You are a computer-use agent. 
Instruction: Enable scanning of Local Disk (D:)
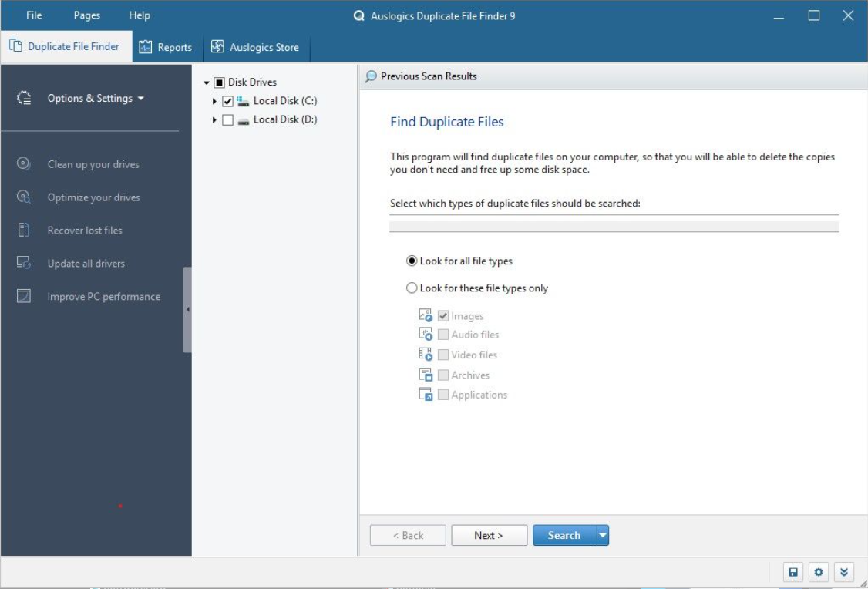pos(226,119)
